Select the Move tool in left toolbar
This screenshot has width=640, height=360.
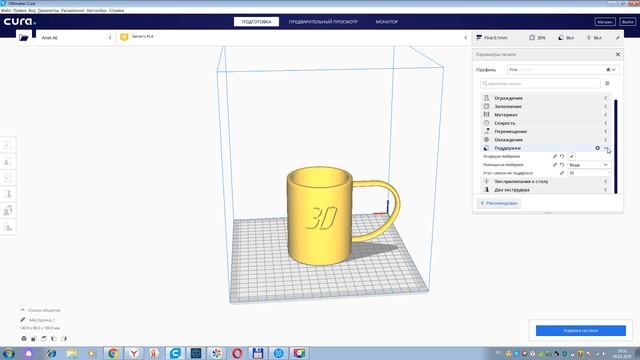(8, 144)
